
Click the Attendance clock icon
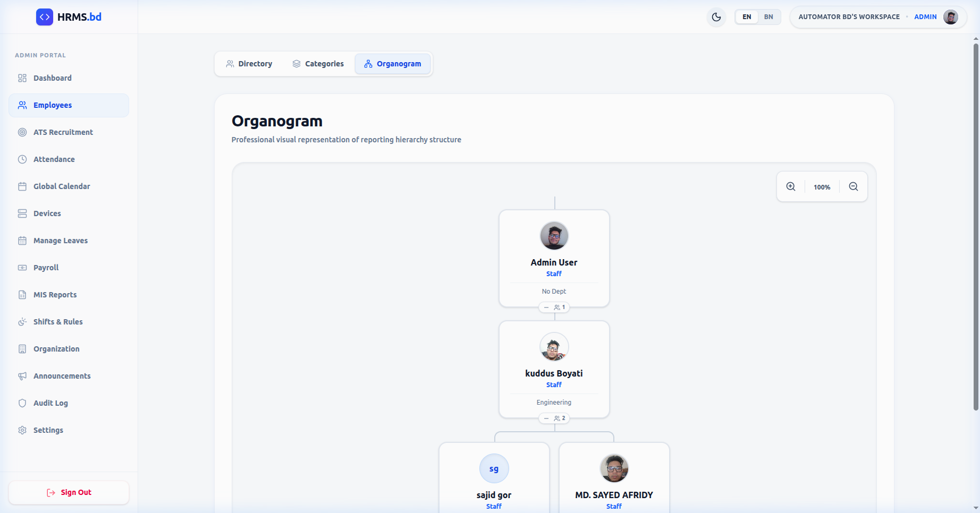click(x=22, y=159)
